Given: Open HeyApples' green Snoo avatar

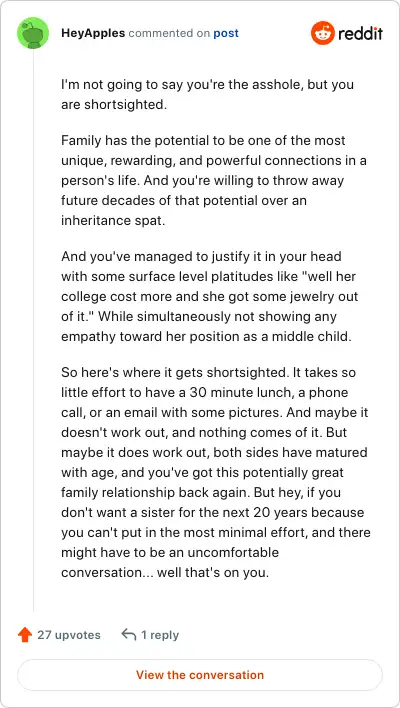Looking at the screenshot, I should 33,33.
